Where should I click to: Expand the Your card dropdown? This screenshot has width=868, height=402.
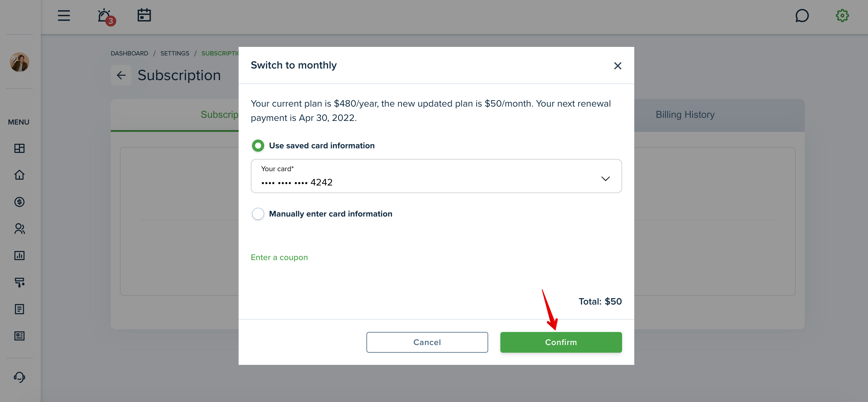(436, 176)
